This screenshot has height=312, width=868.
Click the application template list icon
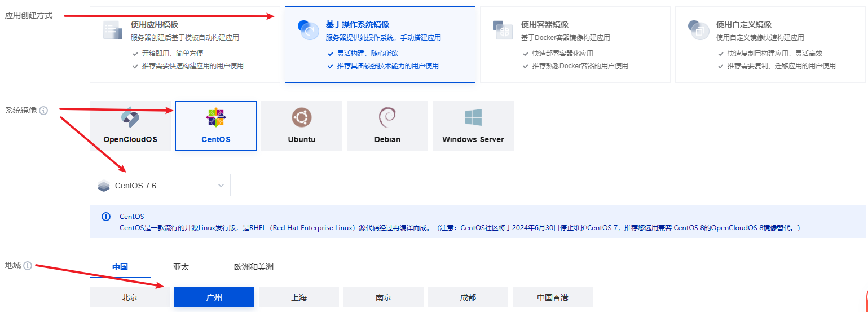pyautogui.click(x=113, y=30)
